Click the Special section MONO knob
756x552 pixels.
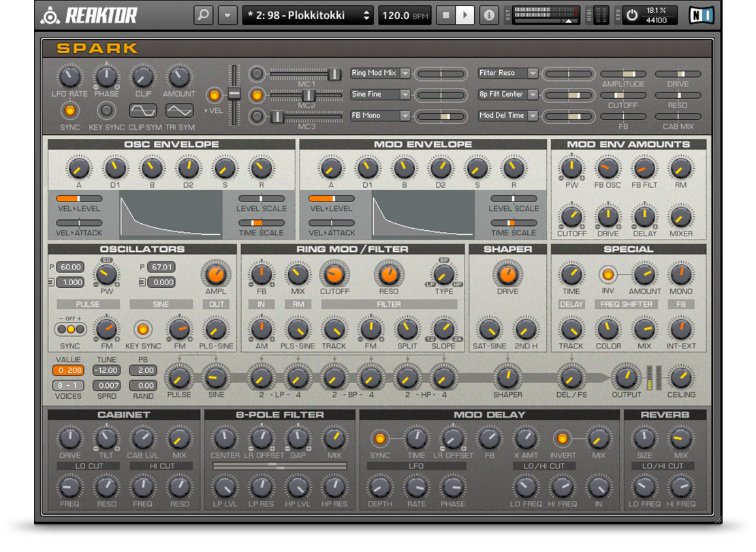pos(681,274)
